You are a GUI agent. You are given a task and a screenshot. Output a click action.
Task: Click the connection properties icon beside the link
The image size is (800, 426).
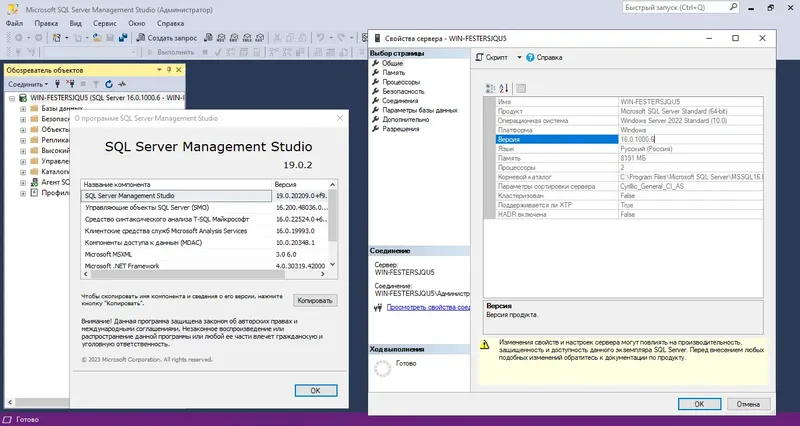click(378, 308)
